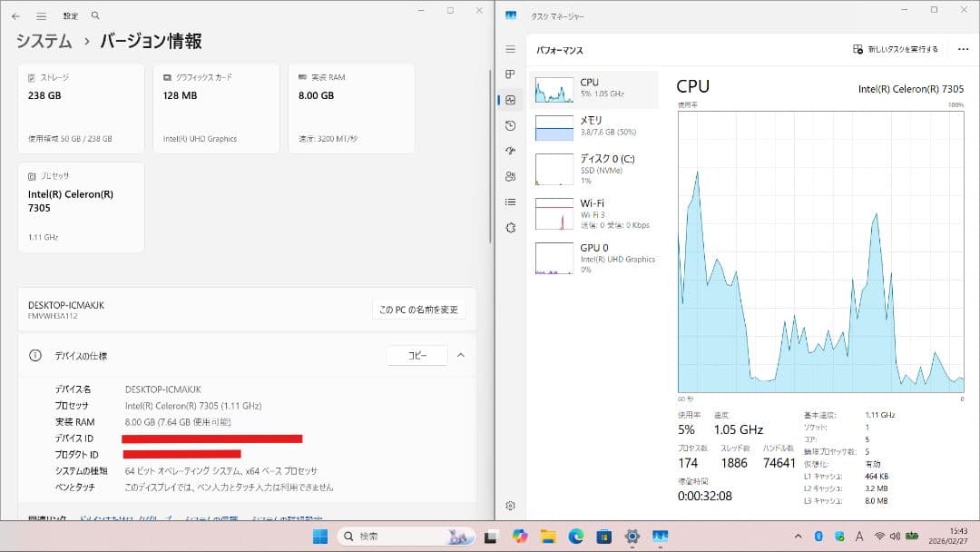Open the Task Manager hamburger navigation menu
This screenshot has height=552, width=980.
click(x=511, y=49)
